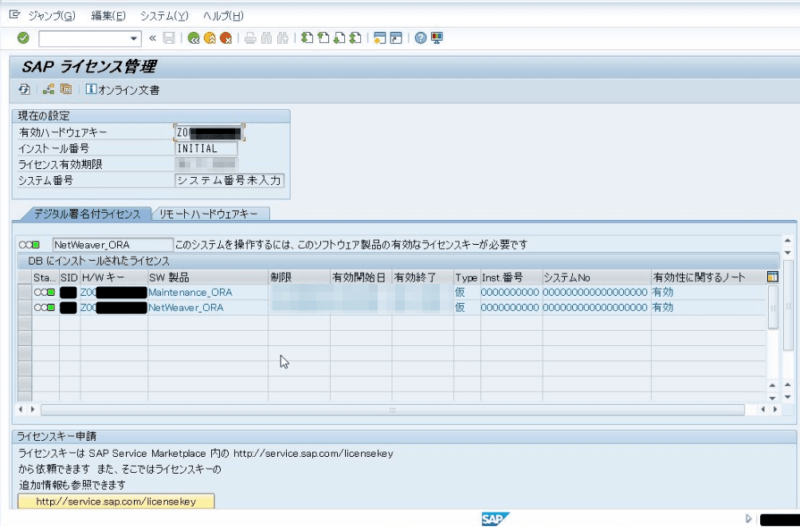Click the Print icon
Image resolution: width=800 pixels, height=531 pixels.
pos(250,38)
